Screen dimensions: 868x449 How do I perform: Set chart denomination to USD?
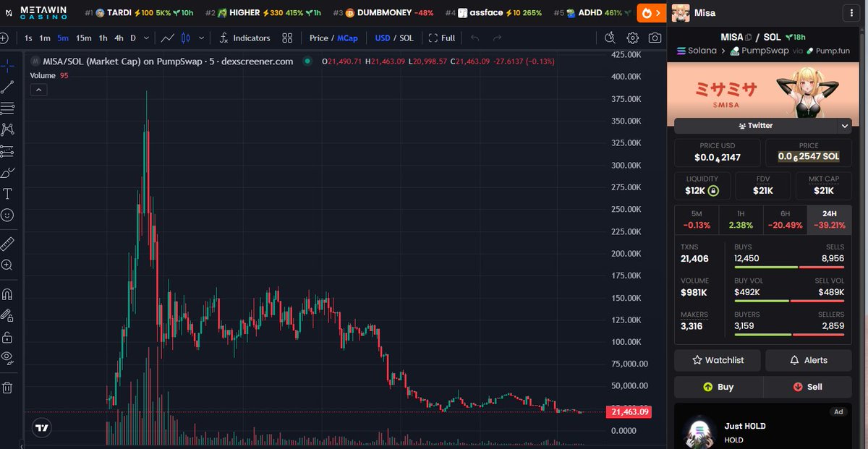coord(382,38)
